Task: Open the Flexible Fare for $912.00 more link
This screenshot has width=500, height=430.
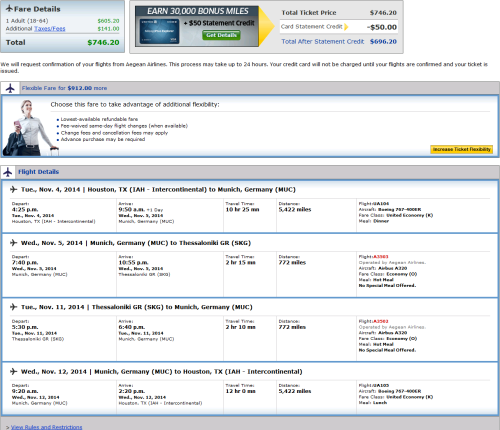Action: coord(64,88)
